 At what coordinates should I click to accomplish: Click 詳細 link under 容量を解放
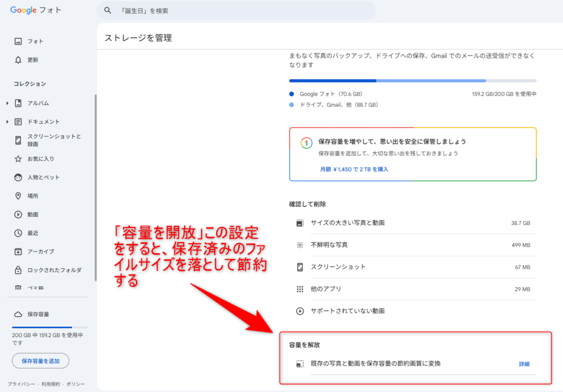525,364
